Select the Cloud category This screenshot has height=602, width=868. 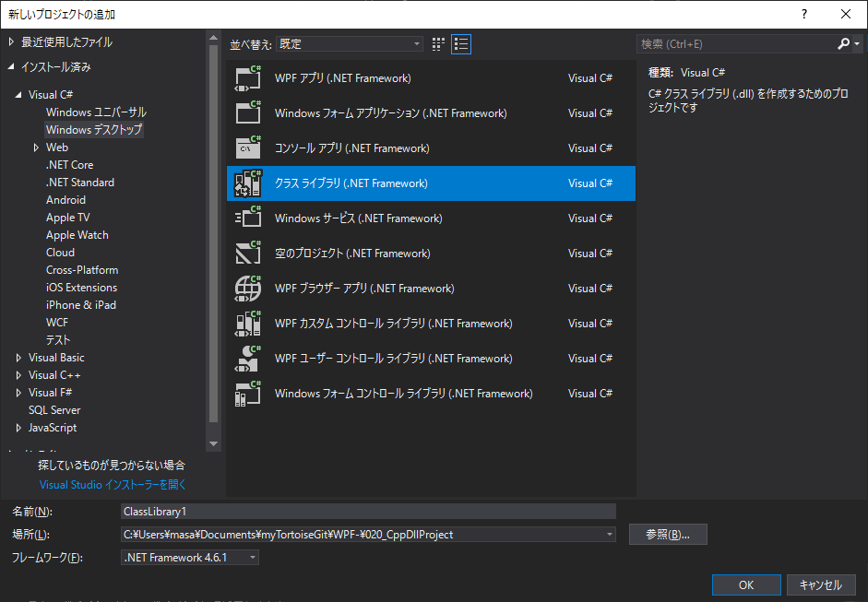pos(60,253)
